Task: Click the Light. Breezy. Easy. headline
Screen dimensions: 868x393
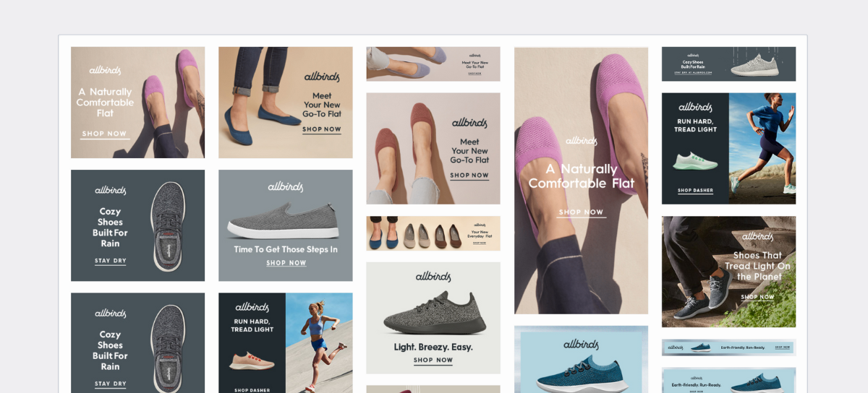Action: [433, 347]
